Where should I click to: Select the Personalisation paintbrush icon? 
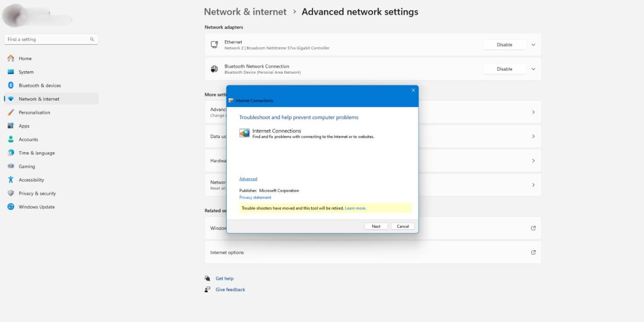pos(10,112)
